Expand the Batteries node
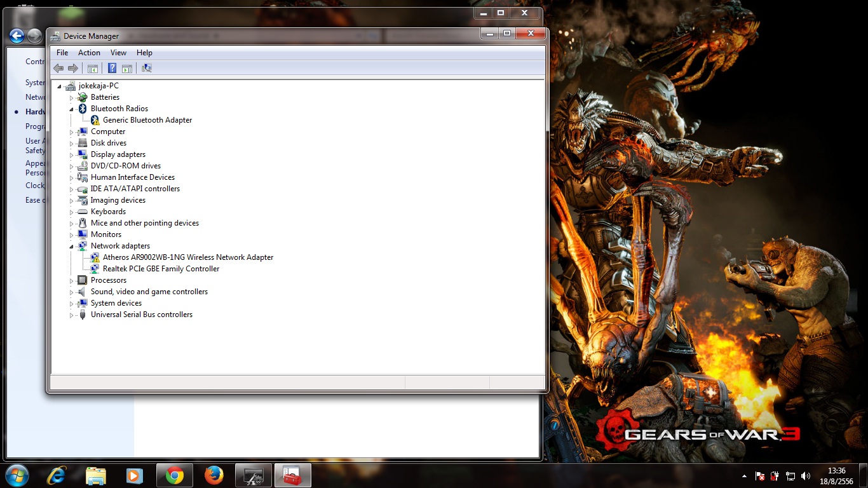Screen dimensions: 868x488 (72, 98)
